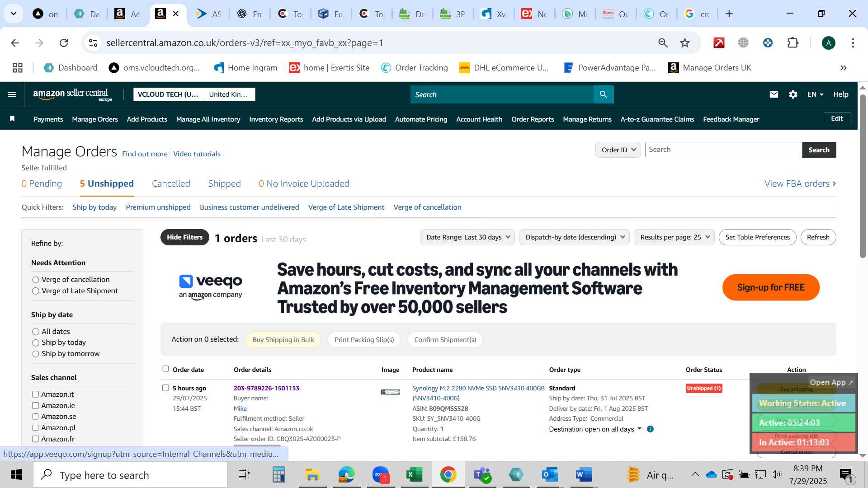Check the Amazon.se sales channel box
The height and width of the screenshot is (488, 868).
click(35, 416)
